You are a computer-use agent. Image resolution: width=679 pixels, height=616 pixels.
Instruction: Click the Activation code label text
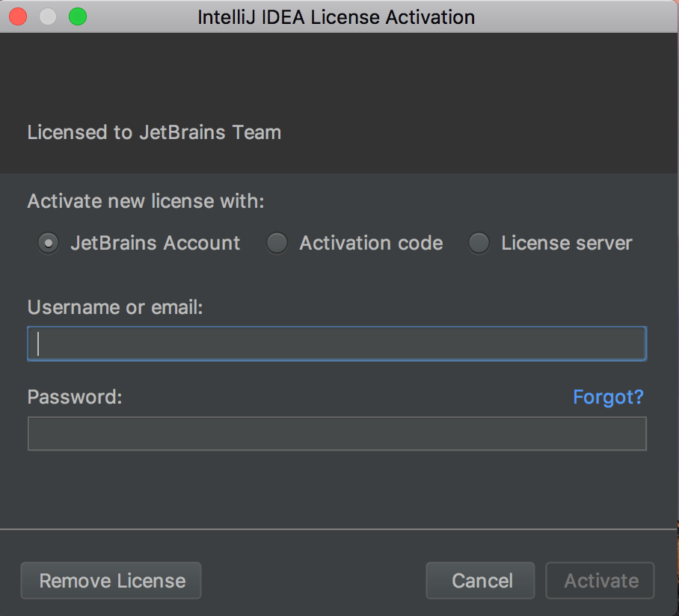pyautogui.click(x=371, y=243)
